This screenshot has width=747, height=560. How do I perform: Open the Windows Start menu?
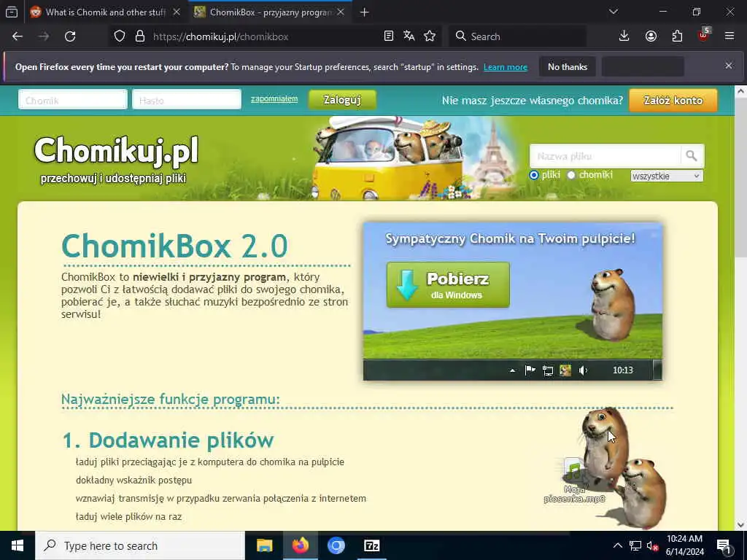click(18, 545)
